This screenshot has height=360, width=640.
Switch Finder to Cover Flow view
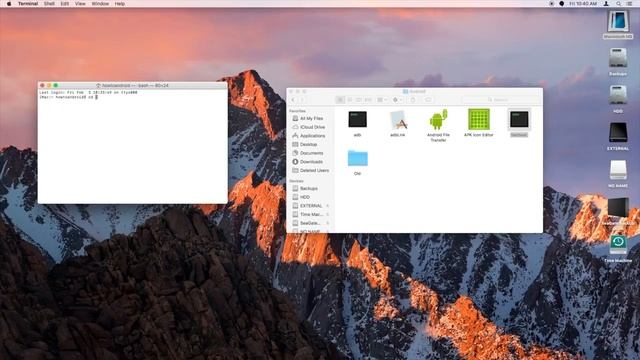368,100
